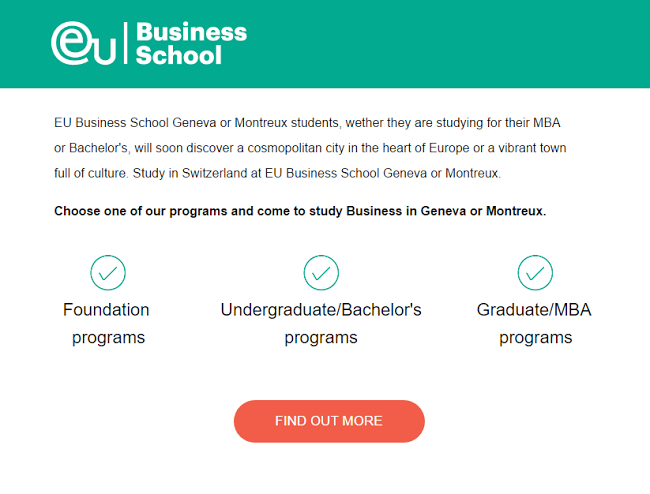The height and width of the screenshot is (494, 650).
Task: Select the 'Graduate/MBA' heading text
Action: (534, 310)
